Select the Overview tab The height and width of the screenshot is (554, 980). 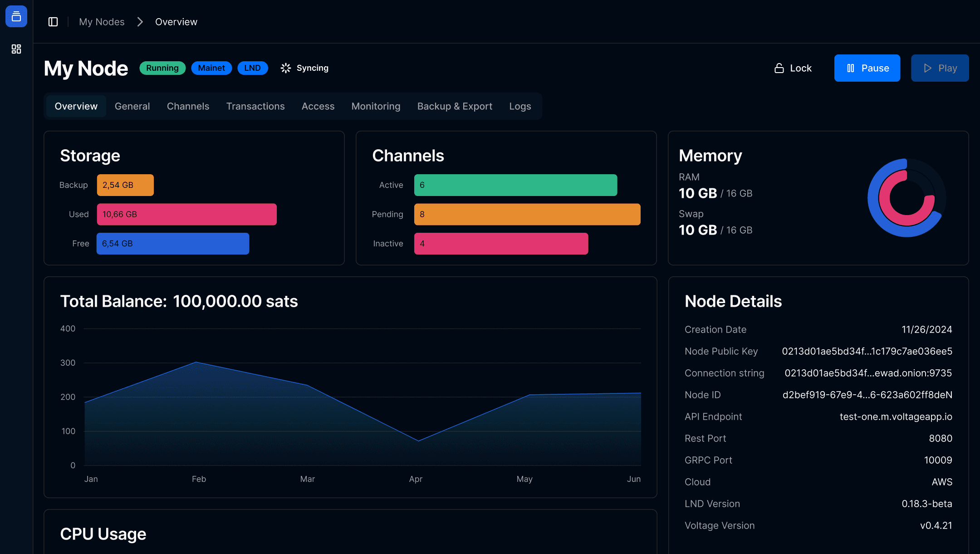click(76, 106)
